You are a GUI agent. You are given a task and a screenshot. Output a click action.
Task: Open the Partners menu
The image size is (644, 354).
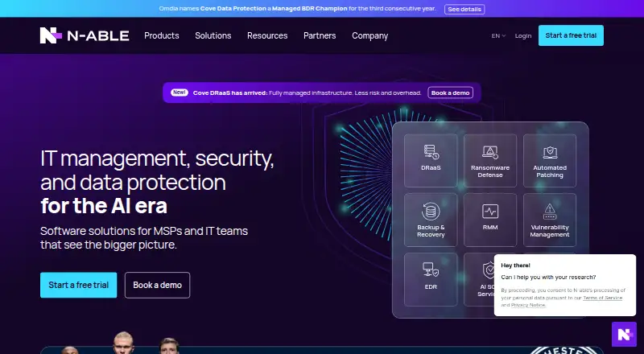tap(320, 35)
